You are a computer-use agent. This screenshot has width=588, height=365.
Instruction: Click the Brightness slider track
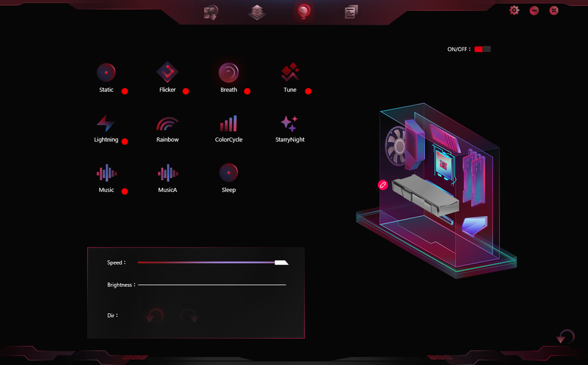(212, 285)
